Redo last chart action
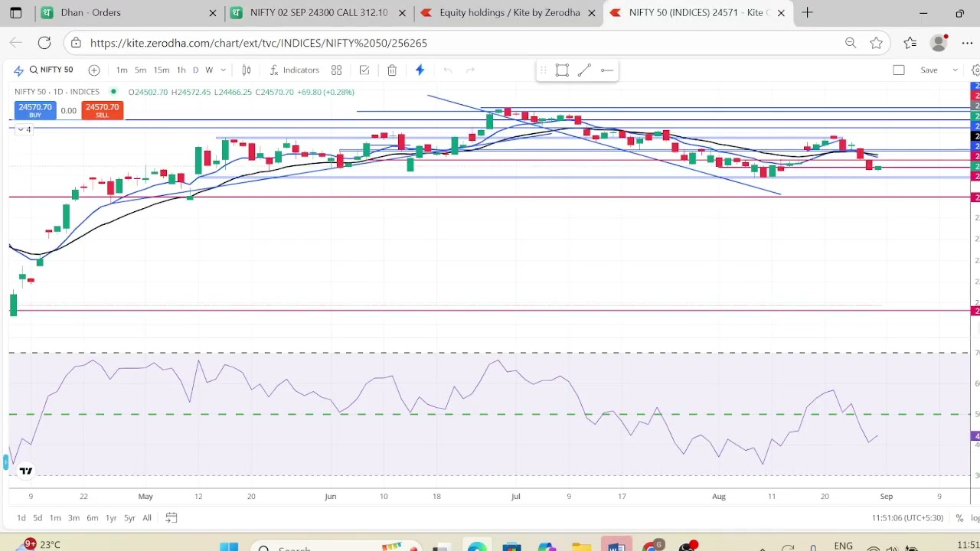 [470, 70]
